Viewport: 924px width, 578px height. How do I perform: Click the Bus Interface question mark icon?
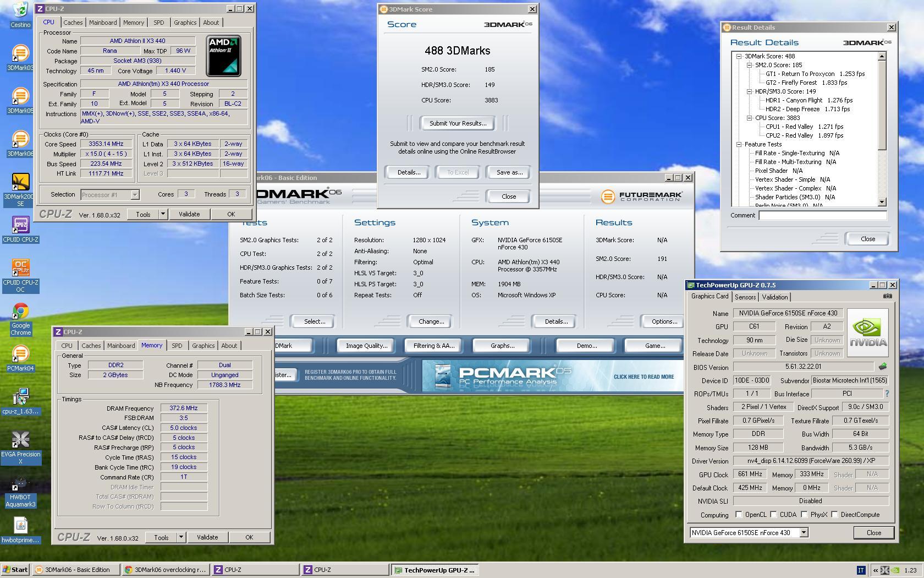click(887, 394)
